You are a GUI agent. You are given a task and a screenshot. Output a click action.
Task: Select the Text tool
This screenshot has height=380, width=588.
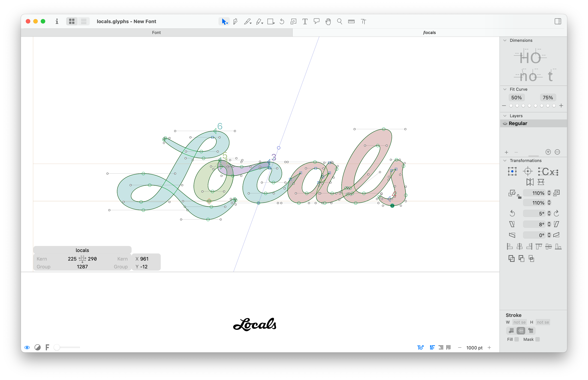pos(305,21)
